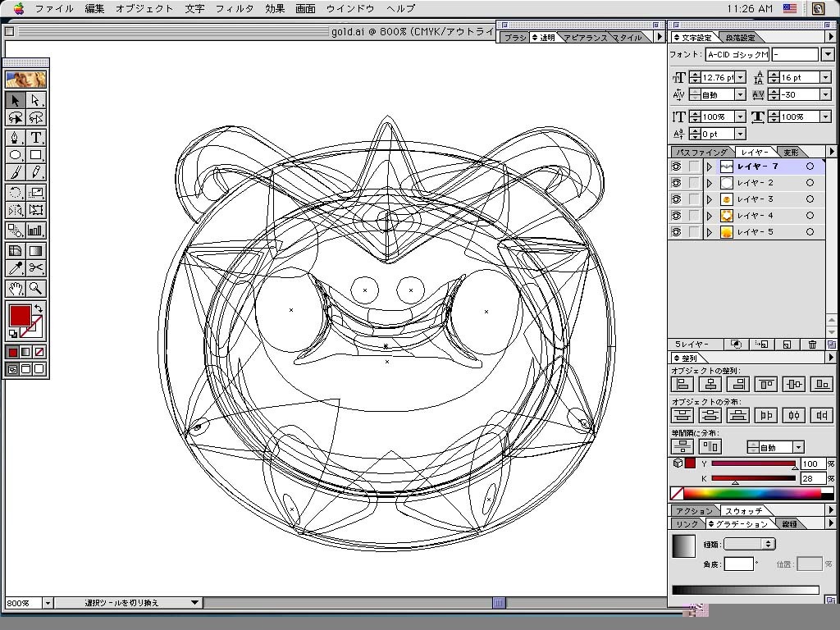Click target circle of レイヤー 3
The height and width of the screenshot is (630, 840).
pyautogui.click(x=810, y=199)
